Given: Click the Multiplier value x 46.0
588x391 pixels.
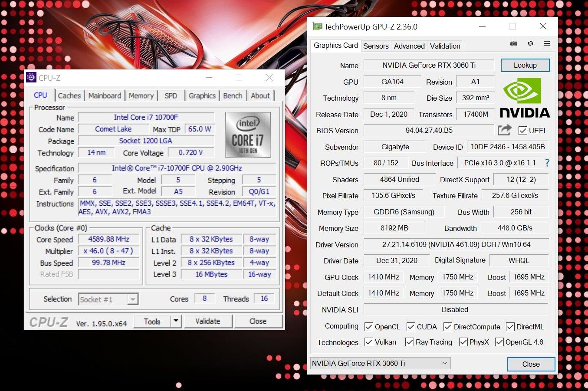Looking at the screenshot, I should point(108,251).
